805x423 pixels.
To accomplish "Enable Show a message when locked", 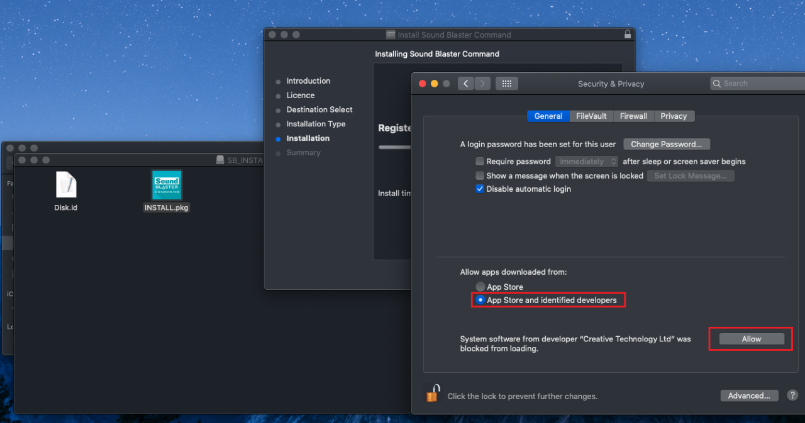I will [480, 175].
